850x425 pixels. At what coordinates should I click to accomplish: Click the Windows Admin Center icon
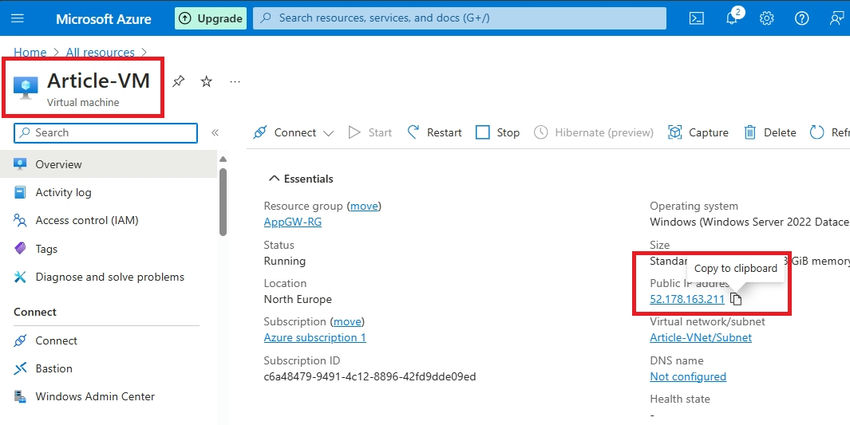pyautogui.click(x=20, y=397)
